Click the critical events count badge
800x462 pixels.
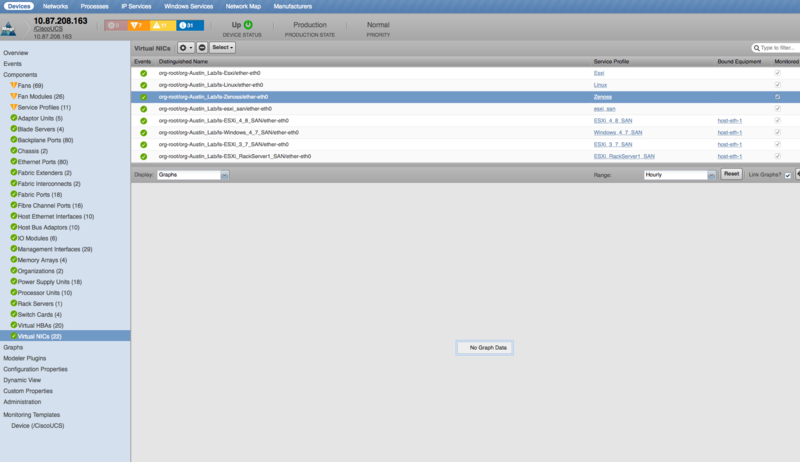click(x=115, y=25)
